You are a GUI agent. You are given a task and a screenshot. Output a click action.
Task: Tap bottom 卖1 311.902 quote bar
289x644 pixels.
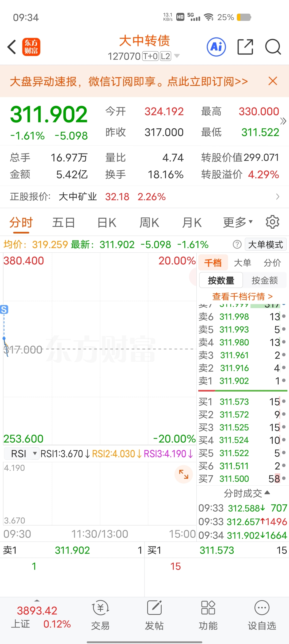click(72, 550)
